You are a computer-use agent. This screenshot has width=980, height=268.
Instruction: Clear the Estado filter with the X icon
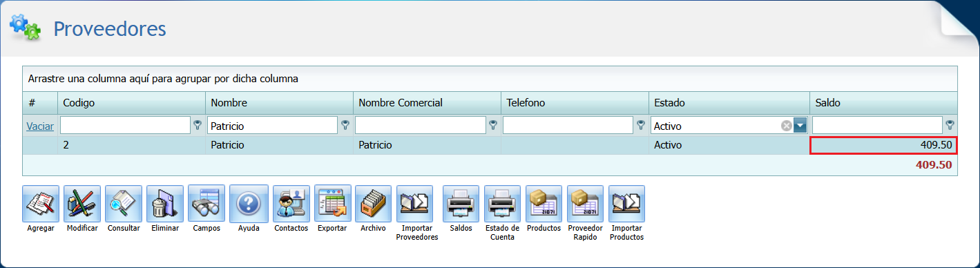(786, 126)
